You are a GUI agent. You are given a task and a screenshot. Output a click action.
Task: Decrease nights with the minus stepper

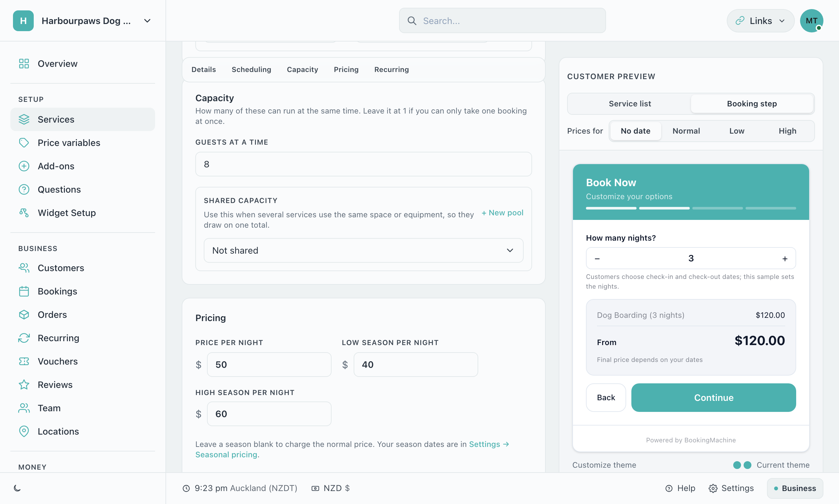(597, 258)
